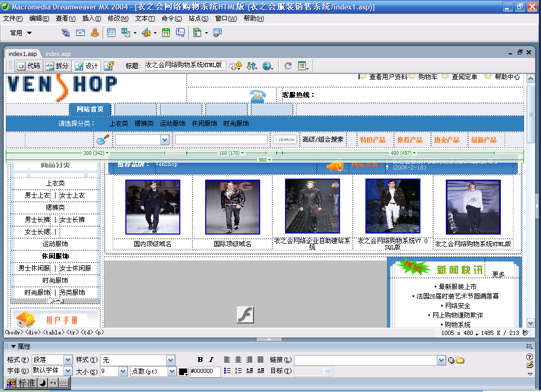The image size is (541, 392).
Task: Insert a date icon
Action: [x=166, y=33]
